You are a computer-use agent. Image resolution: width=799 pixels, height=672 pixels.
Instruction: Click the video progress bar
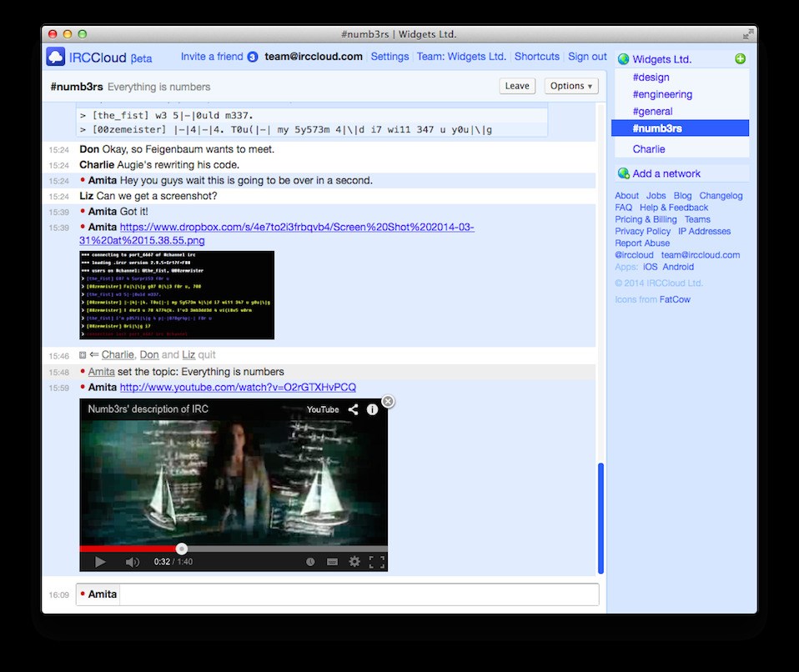234,549
